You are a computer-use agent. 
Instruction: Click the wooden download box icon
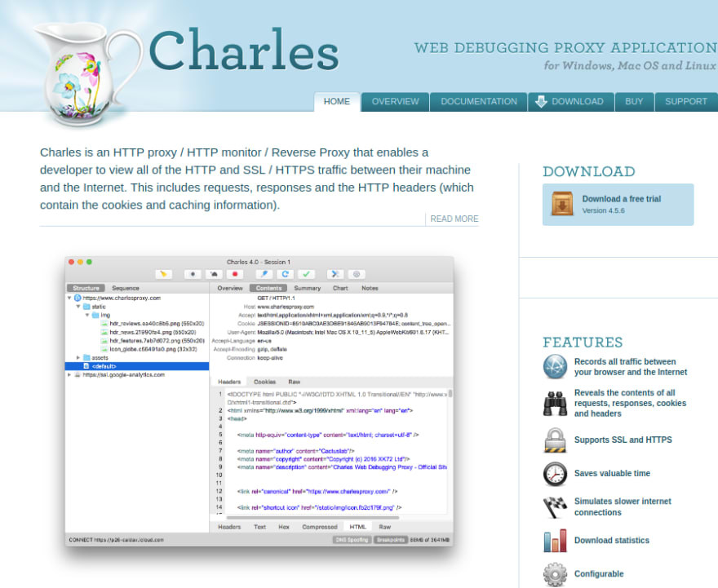click(x=562, y=204)
